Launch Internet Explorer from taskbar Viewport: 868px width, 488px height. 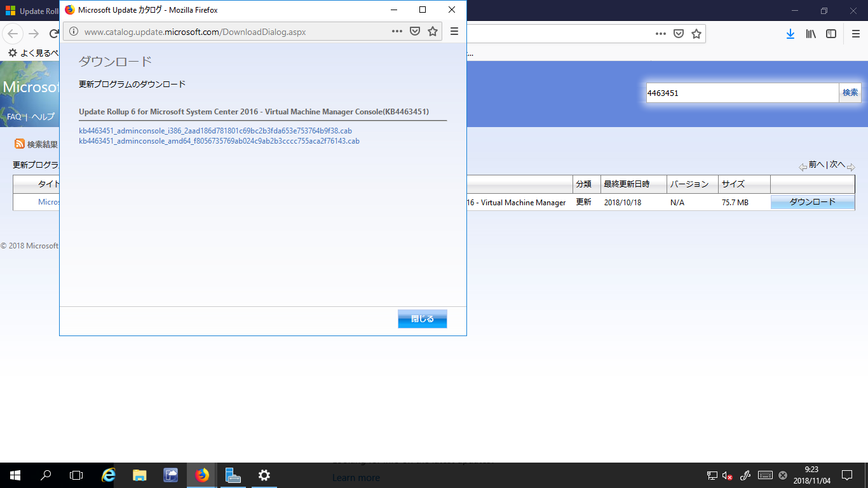click(x=109, y=475)
